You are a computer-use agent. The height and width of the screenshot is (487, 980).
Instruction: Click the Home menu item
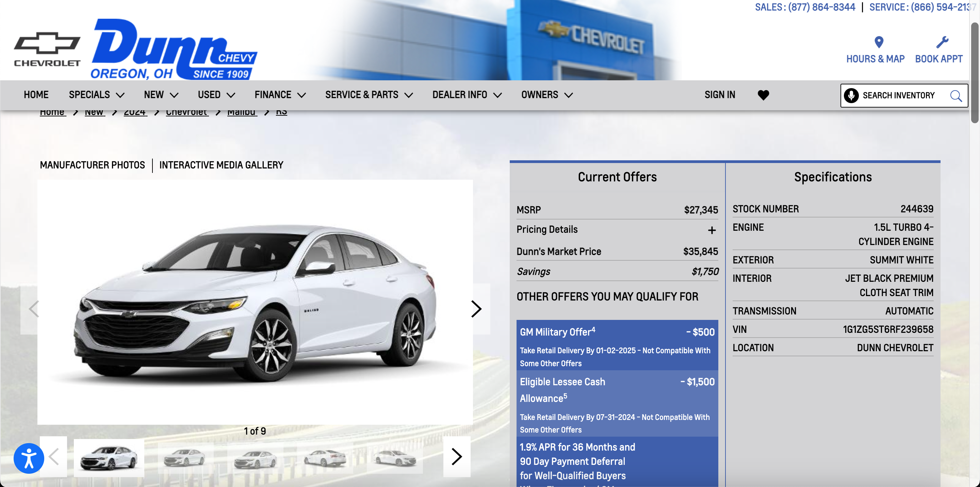[36, 95]
